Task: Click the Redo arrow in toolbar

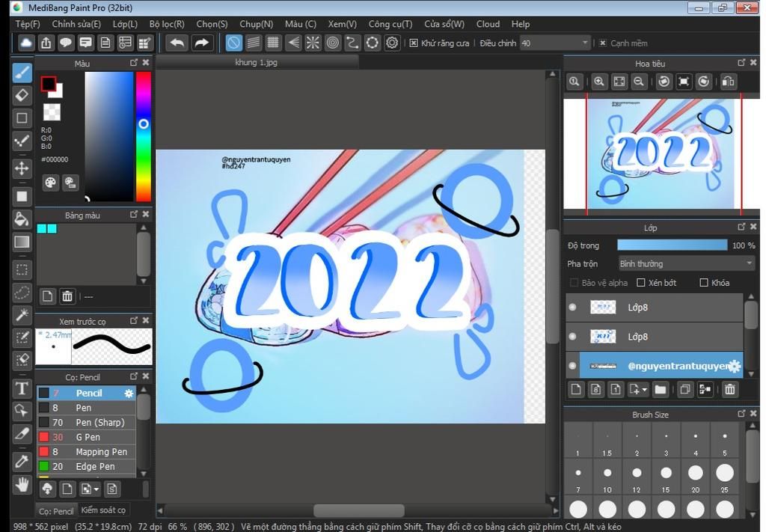Action: [201, 43]
